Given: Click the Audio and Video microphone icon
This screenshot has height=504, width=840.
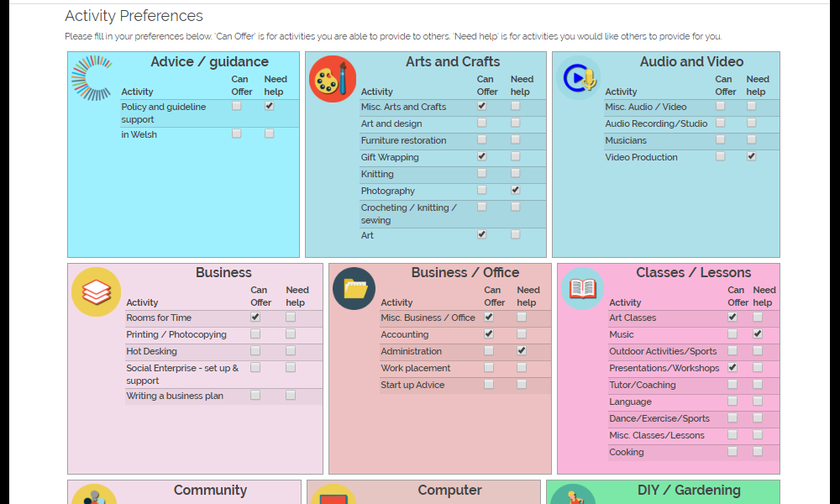Looking at the screenshot, I should 578,78.
